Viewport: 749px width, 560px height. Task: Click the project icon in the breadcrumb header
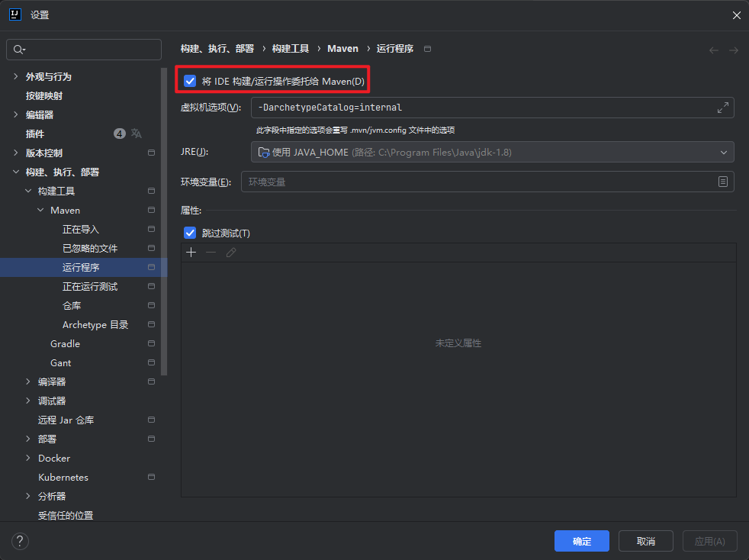(x=428, y=49)
